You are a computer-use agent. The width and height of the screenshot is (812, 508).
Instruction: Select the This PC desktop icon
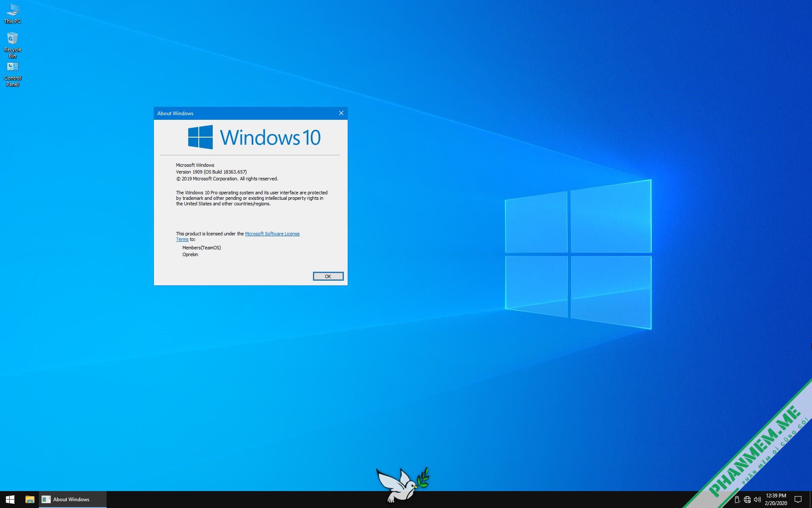coord(12,14)
